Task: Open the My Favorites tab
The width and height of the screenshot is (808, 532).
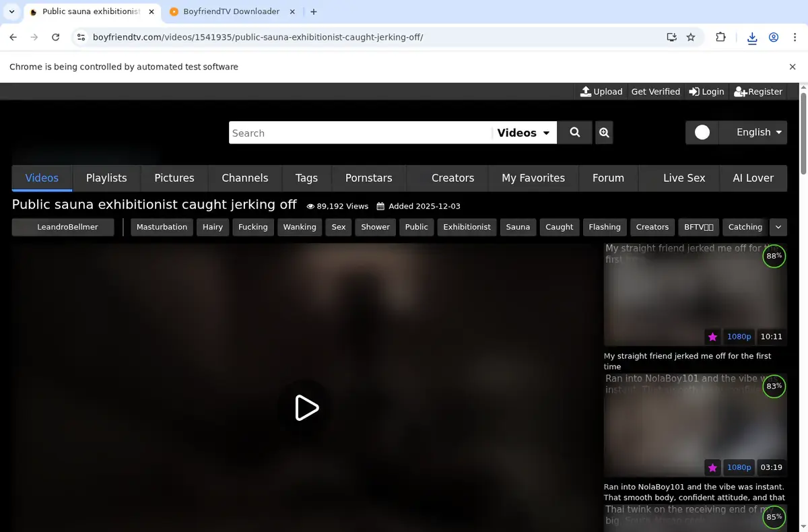Action: [533, 178]
